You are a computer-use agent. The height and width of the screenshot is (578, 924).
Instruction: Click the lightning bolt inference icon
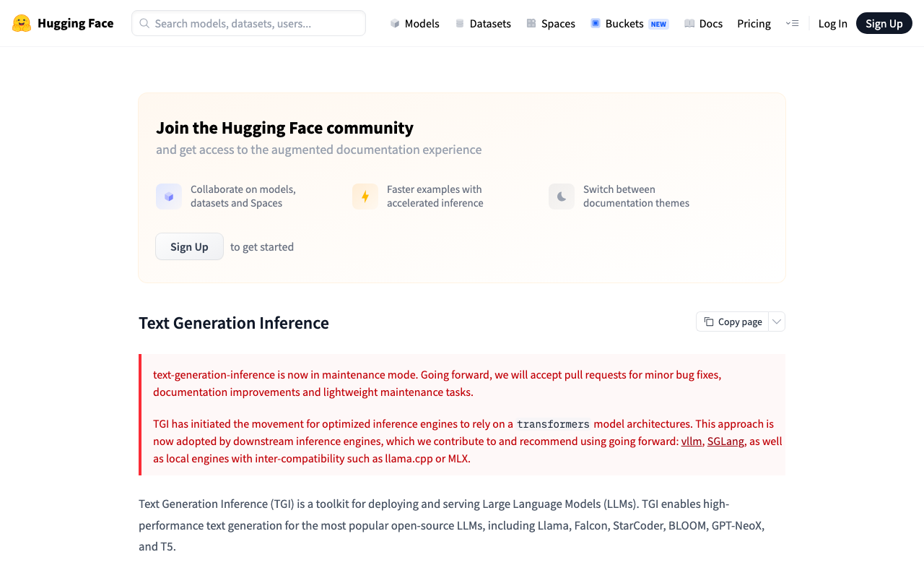[365, 197]
